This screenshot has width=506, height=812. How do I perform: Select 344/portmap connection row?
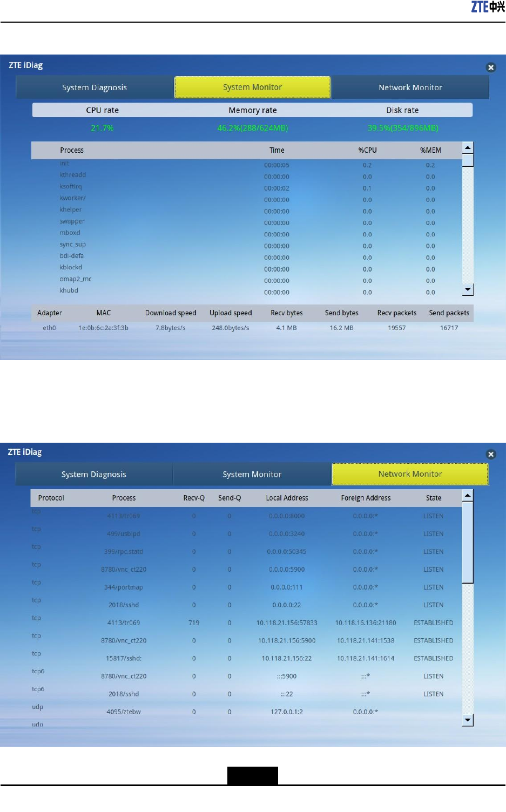pyautogui.click(x=247, y=587)
